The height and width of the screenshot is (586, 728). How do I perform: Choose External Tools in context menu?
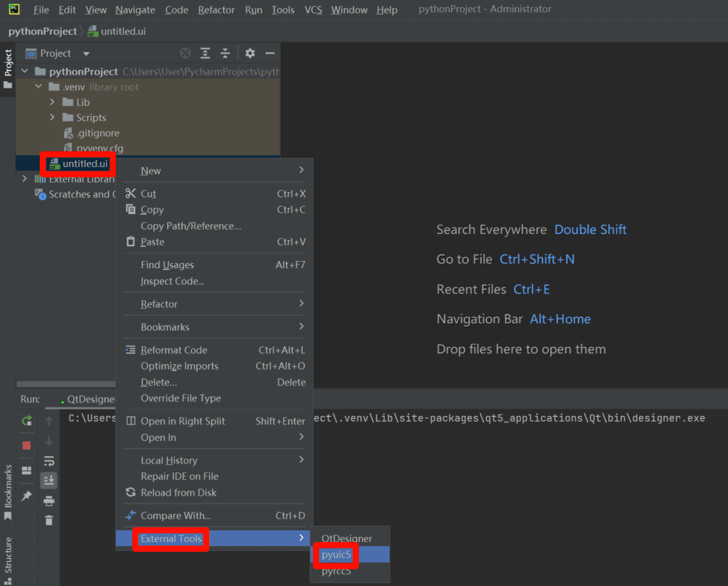[x=214, y=538]
